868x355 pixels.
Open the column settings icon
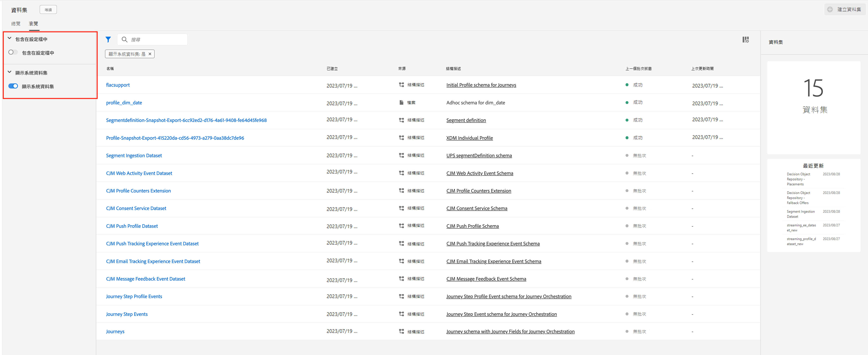click(x=745, y=40)
